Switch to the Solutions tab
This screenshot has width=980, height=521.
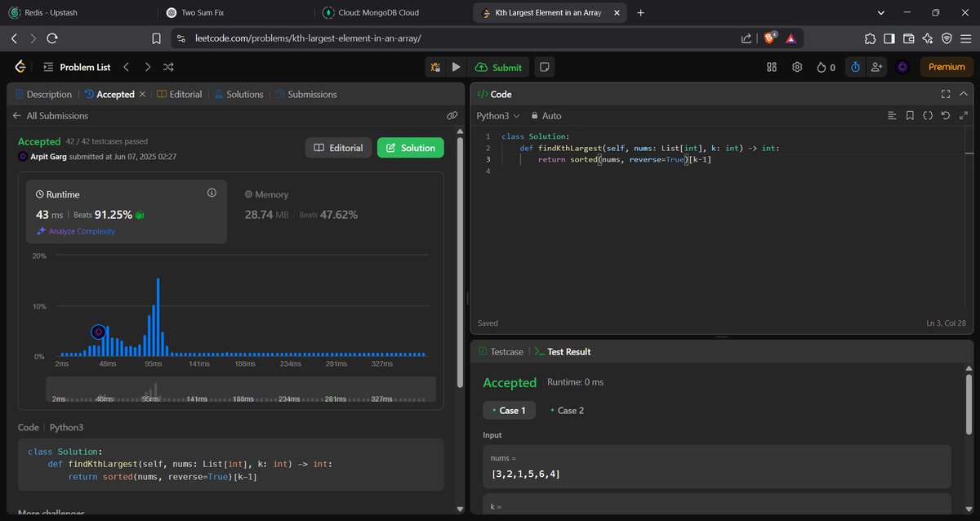tap(238, 94)
